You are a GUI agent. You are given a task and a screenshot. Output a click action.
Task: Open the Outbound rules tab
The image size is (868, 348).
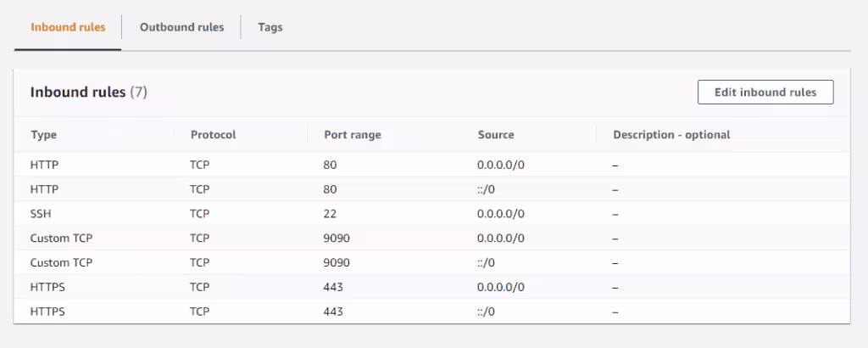(x=181, y=27)
